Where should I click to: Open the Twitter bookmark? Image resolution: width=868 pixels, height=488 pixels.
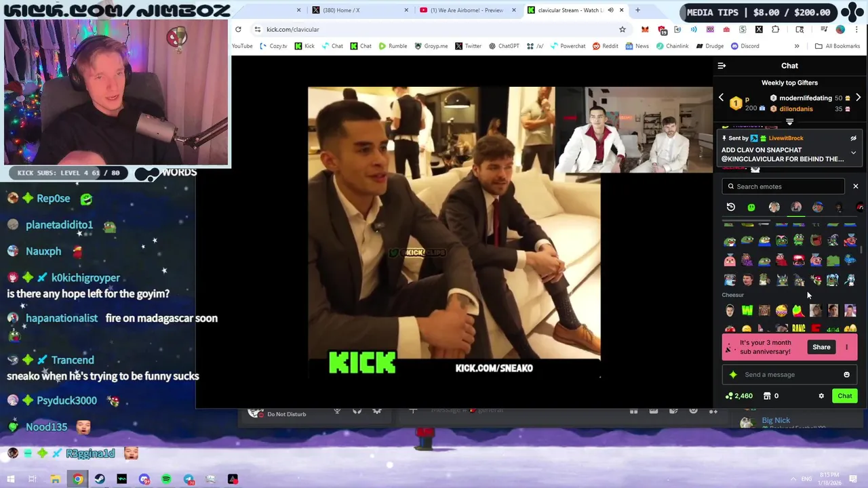(469, 46)
